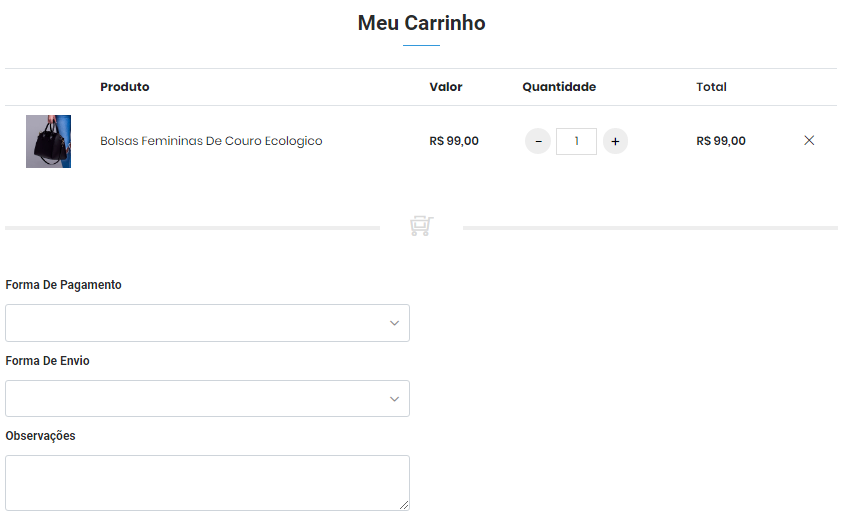This screenshot has width=865, height=527.
Task: Click the Quantidade column header
Action: click(559, 87)
